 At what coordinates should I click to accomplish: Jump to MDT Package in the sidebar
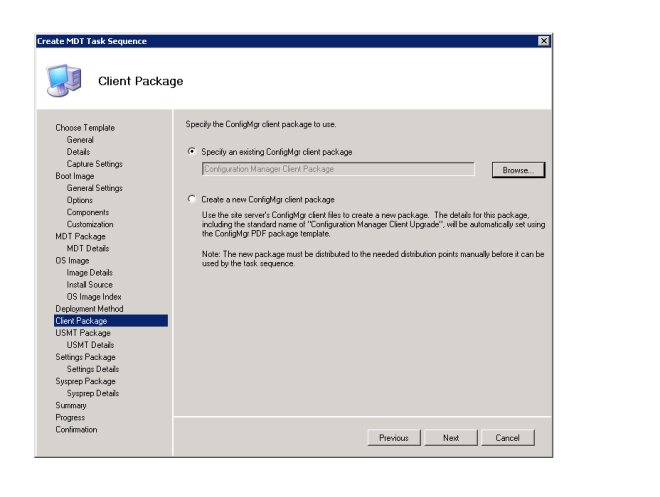point(81,236)
